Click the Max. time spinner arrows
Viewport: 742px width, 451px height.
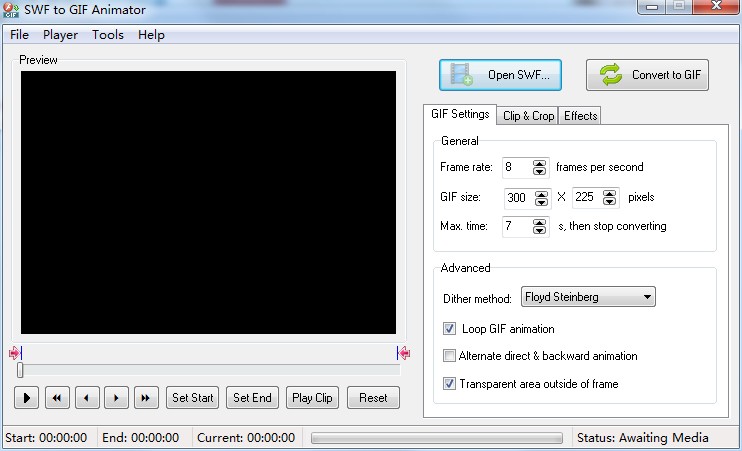[540, 226]
